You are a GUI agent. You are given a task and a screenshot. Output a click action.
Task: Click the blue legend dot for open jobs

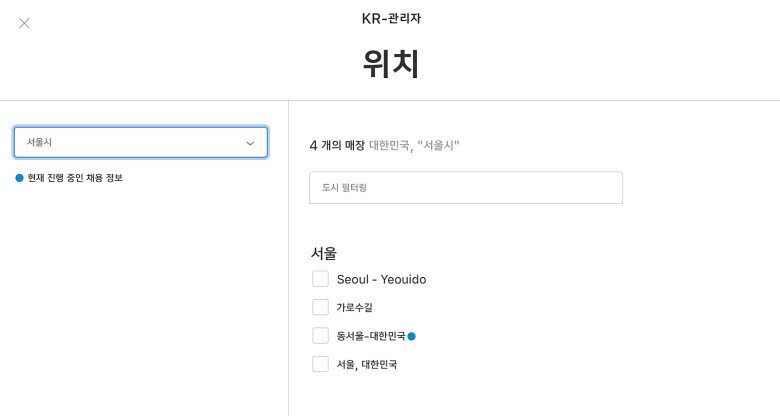pyautogui.click(x=19, y=178)
